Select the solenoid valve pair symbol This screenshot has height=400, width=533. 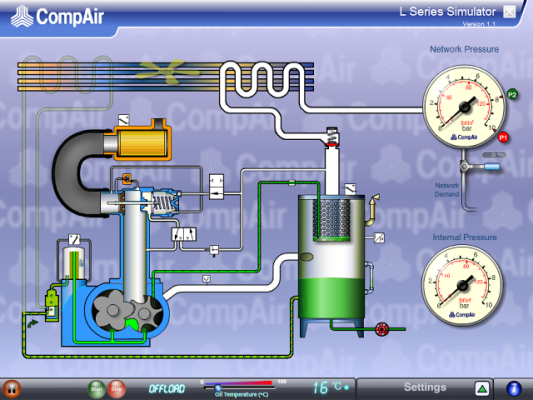pyautogui.click(x=184, y=234)
